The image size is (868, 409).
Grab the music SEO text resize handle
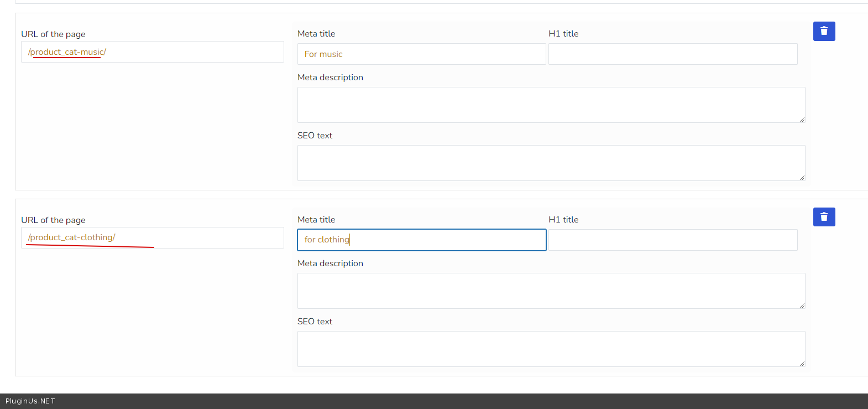tap(802, 178)
